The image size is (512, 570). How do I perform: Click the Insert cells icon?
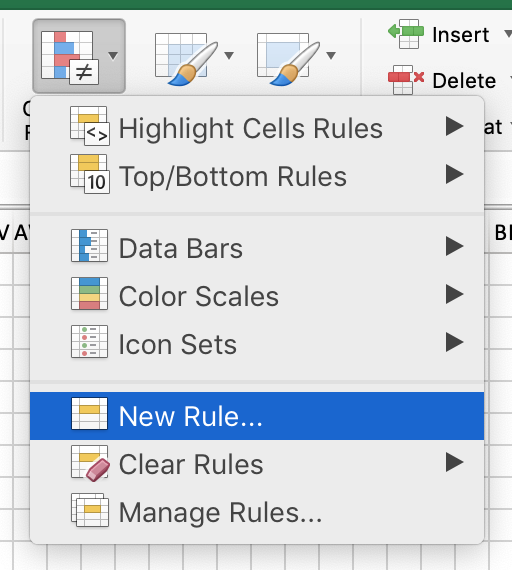[406, 34]
